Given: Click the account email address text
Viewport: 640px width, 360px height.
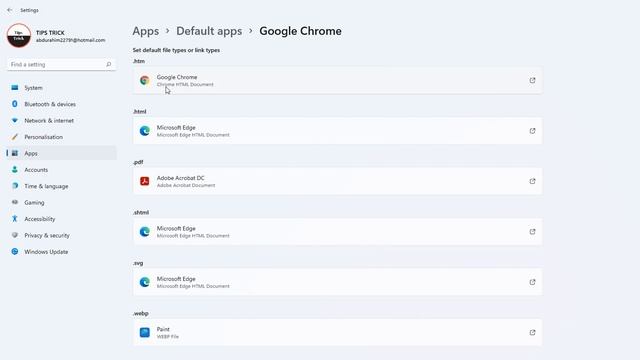Looking at the screenshot, I should pos(71,40).
